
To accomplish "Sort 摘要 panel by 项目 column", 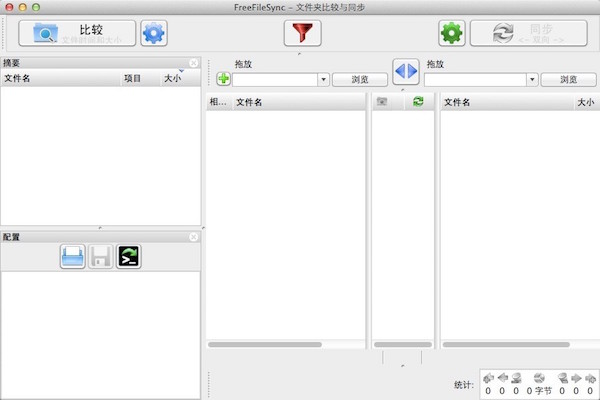I will [140, 78].
